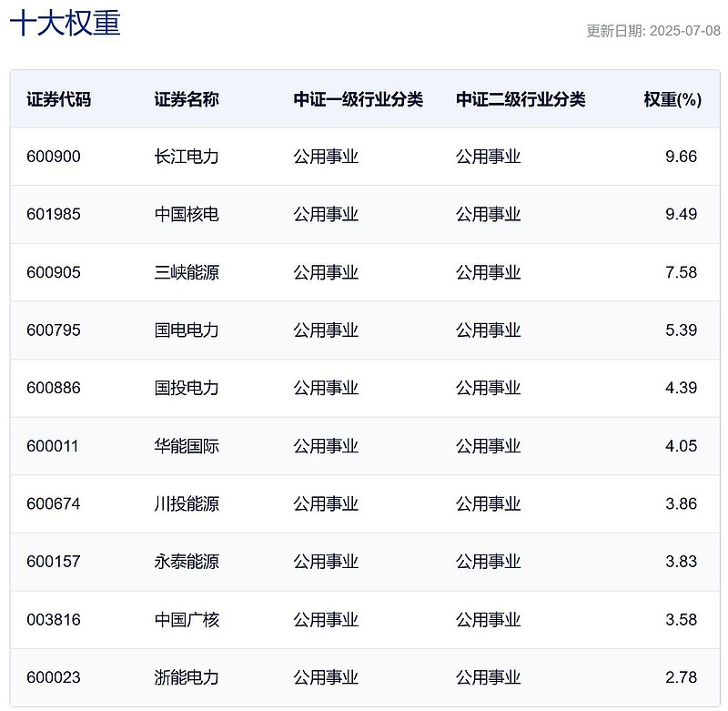Select stock code 601985
The height and width of the screenshot is (711, 728).
click(54, 214)
